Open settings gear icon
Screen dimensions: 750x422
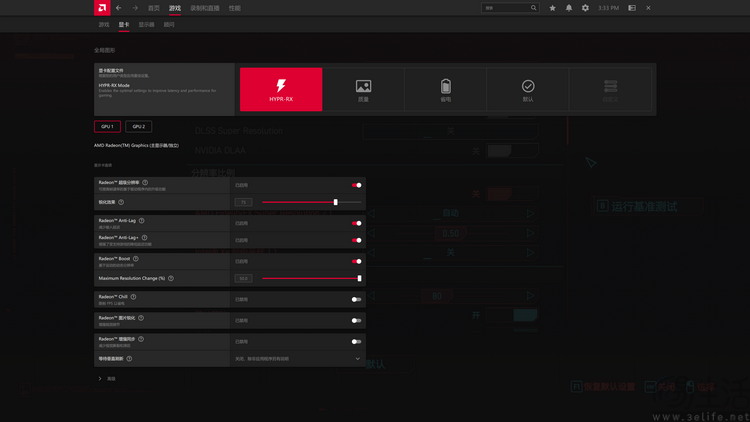[585, 8]
